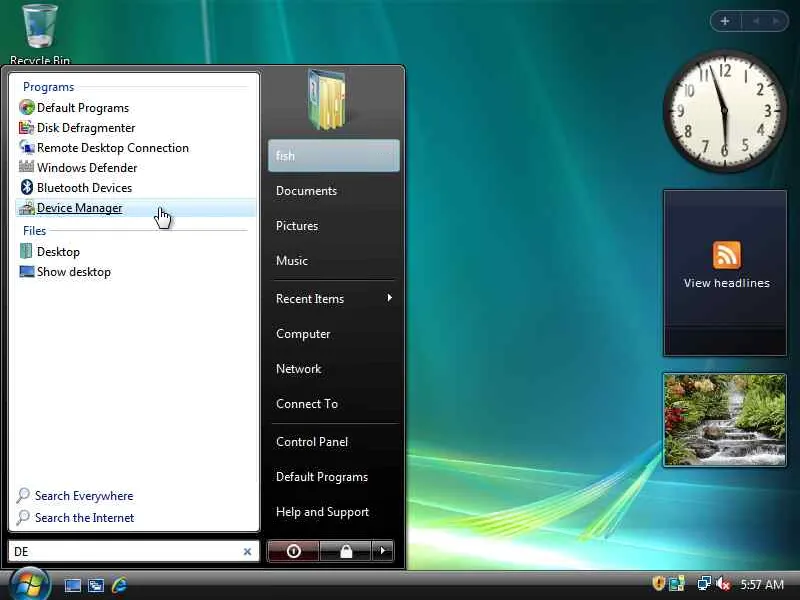
Task: Click the Show desktop icon in Files
Action: tap(27, 271)
